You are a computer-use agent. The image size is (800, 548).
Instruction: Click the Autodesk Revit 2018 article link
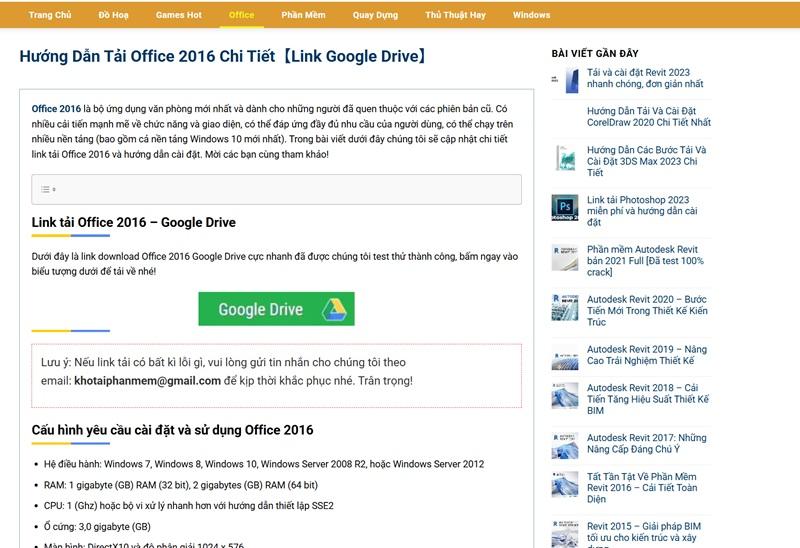tap(647, 399)
